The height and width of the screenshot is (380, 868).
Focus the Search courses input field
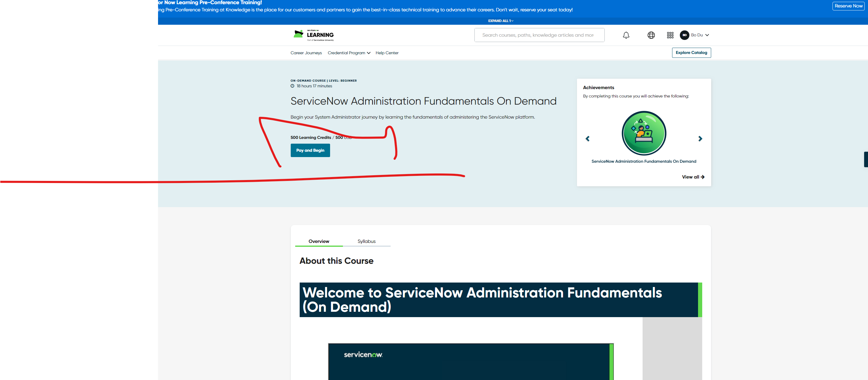[539, 35]
